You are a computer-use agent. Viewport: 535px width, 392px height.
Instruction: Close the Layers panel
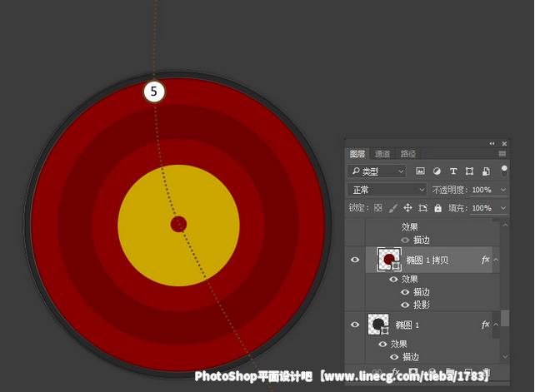point(504,143)
